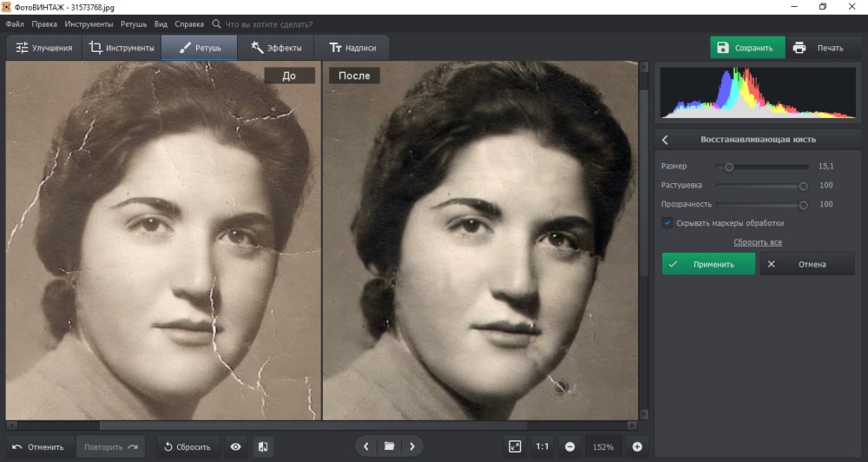Click the zoom out minus icon
This screenshot has height=462, width=868.
(570, 446)
